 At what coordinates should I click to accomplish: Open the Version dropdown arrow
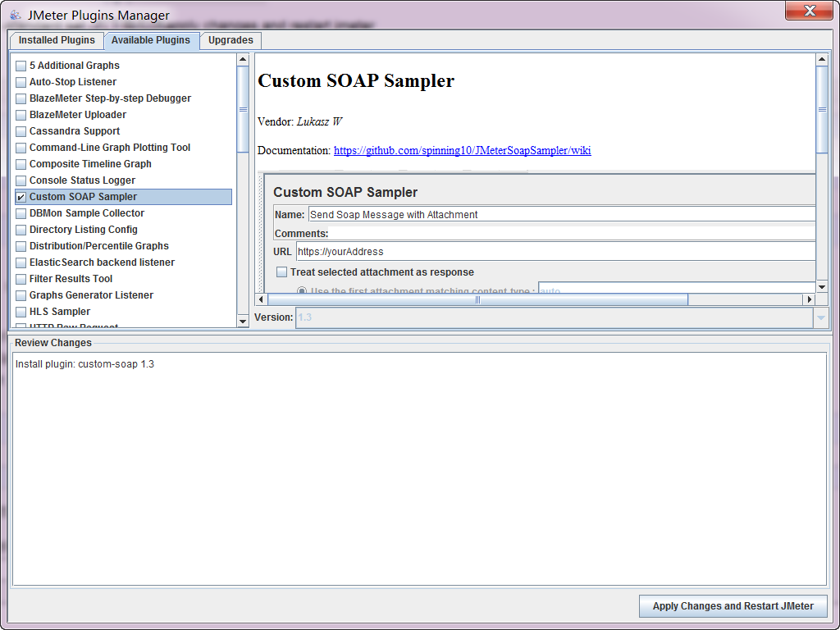(x=820, y=317)
